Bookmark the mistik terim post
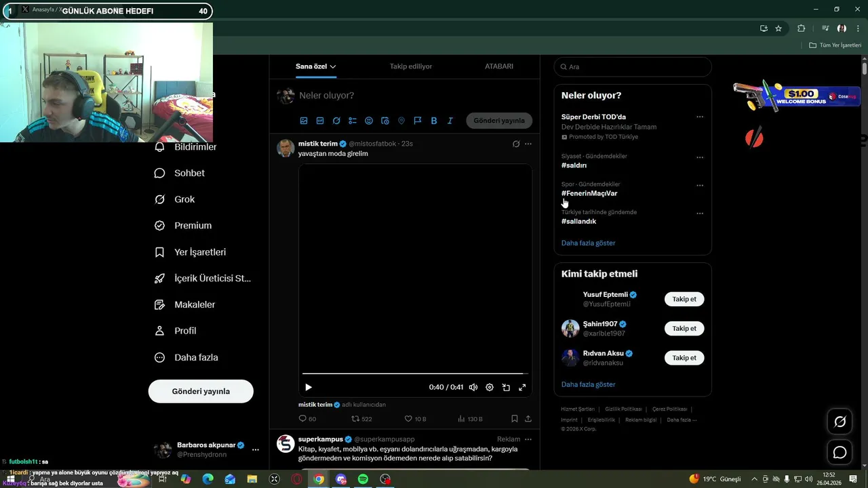This screenshot has width=868, height=488. (x=515, y=419)
